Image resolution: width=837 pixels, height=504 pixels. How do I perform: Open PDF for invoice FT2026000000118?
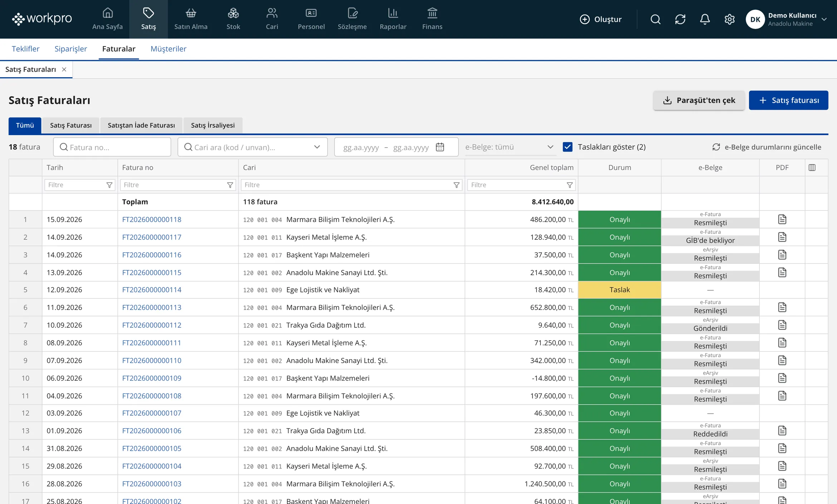[782, 219]
